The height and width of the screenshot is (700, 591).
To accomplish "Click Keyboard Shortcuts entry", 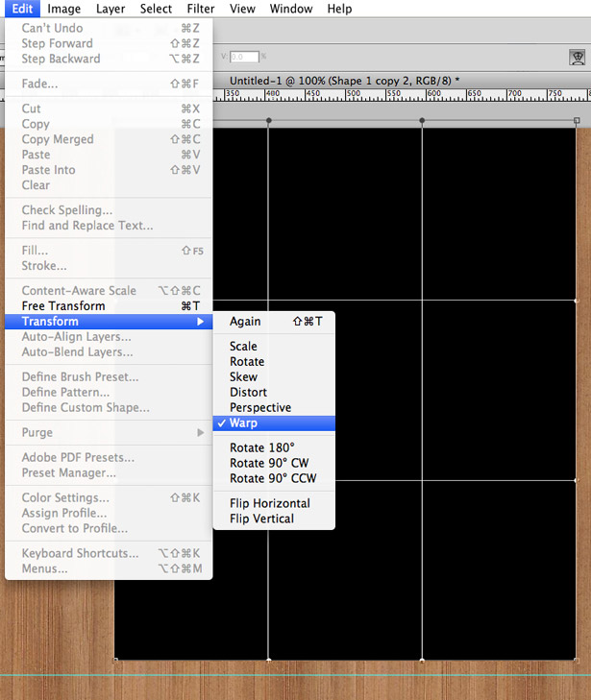I will click(x=109, y=553).
